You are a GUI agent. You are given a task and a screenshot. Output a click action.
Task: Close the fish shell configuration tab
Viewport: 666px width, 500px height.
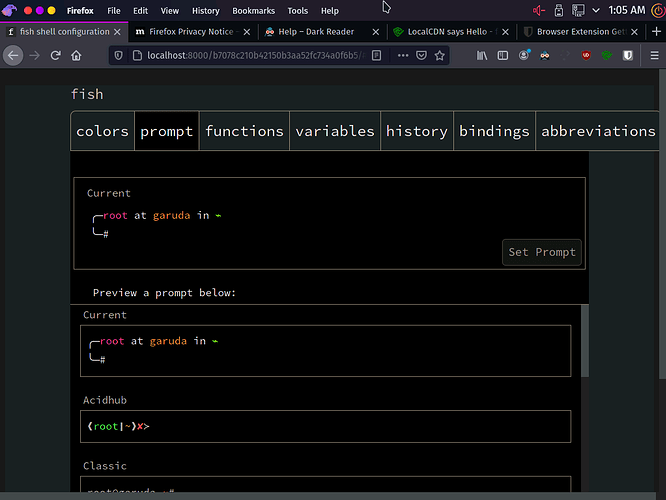click(x=117, y=32)
